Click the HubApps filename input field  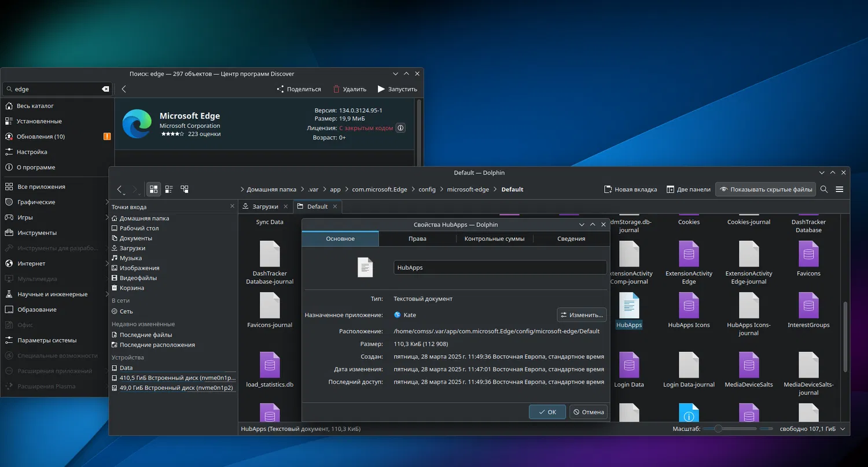[500, 267]
